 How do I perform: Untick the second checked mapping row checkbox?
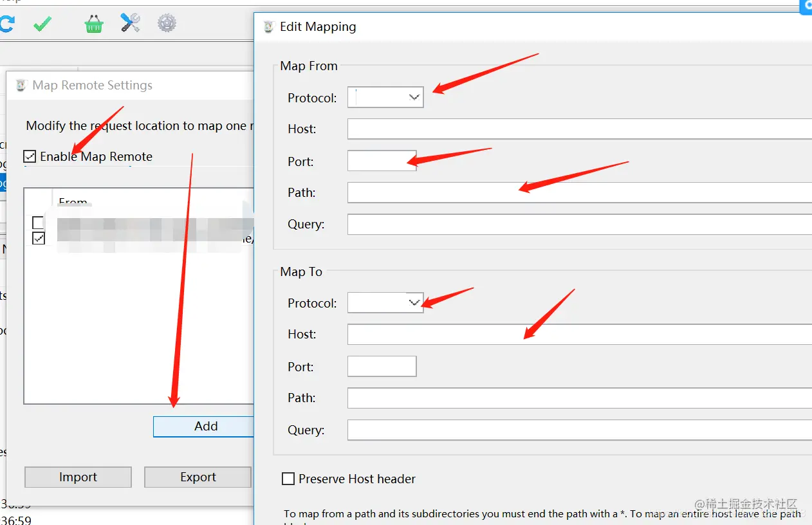[38, 239]
